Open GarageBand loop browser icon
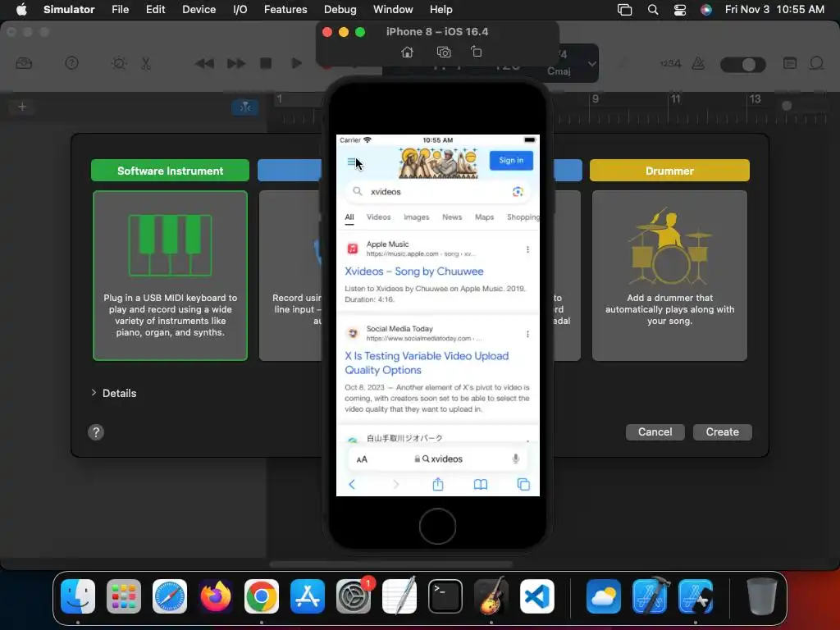840x630 pixels. click(x=816, y=63)
